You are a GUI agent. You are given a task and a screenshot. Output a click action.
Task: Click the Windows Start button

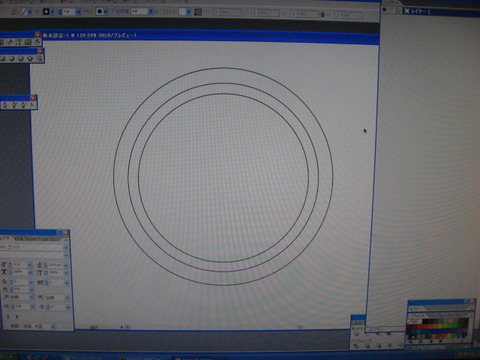click(x=8, y=357)
